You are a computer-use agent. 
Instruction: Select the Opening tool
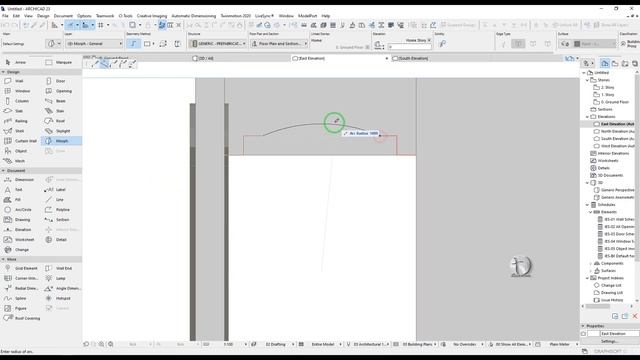point(60,91)
